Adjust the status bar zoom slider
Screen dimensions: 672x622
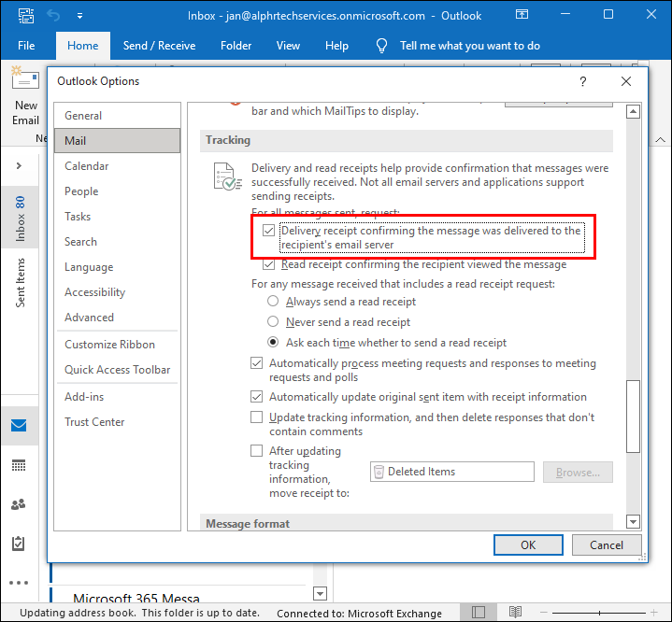(599, 613)
